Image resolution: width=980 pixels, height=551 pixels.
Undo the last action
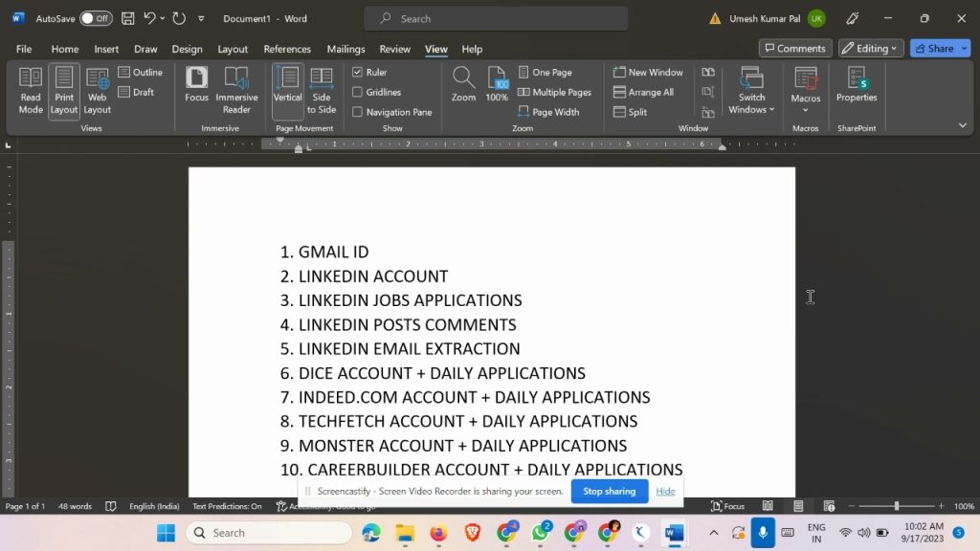(x=148, y=18)
